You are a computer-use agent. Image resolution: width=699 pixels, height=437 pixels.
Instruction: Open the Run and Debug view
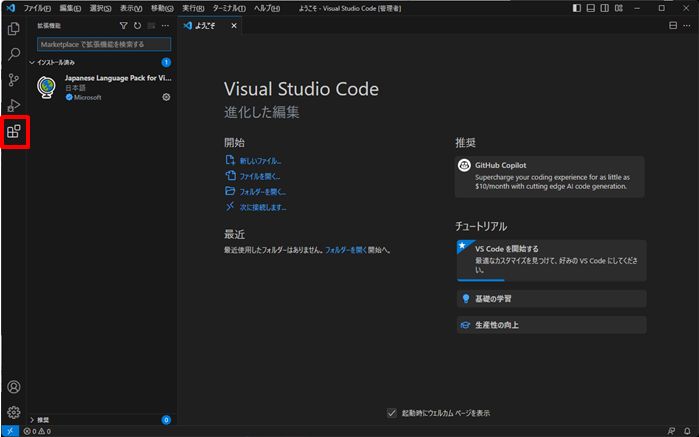pos(14,105)
